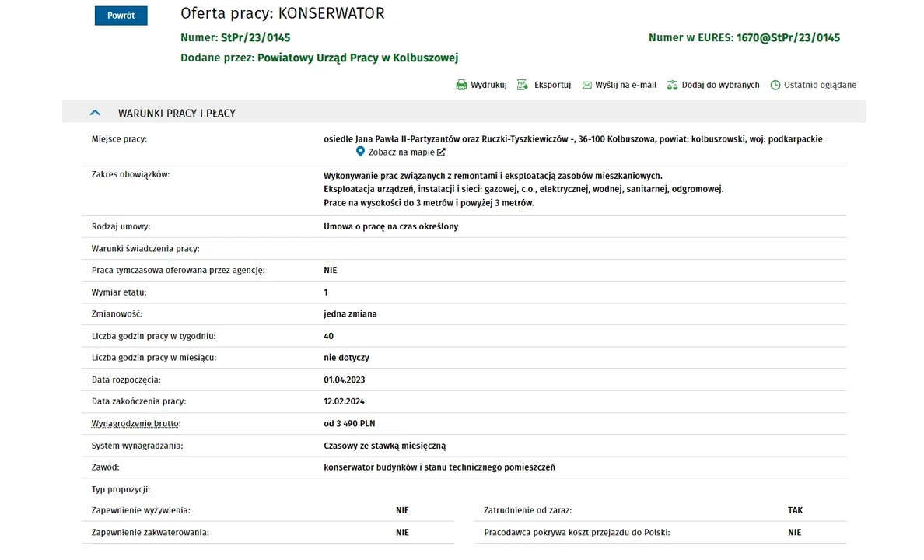This screenshot has height=560, width=924.
Task: Click weekly hours value 40
Action: pos(328,336)
